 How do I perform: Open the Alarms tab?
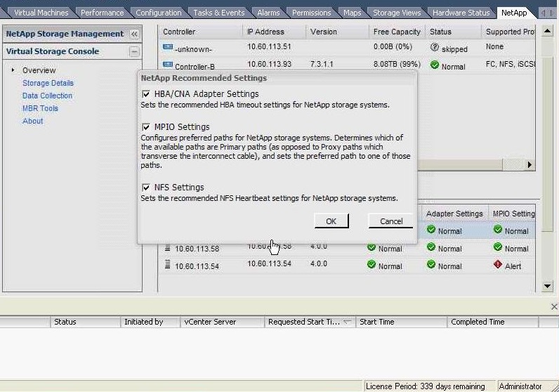point(268,13)
